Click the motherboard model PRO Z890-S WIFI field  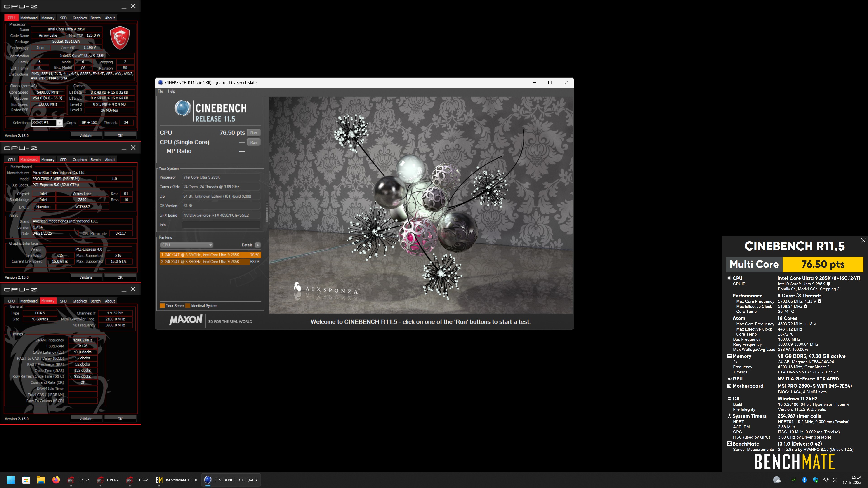click(64, 179)
